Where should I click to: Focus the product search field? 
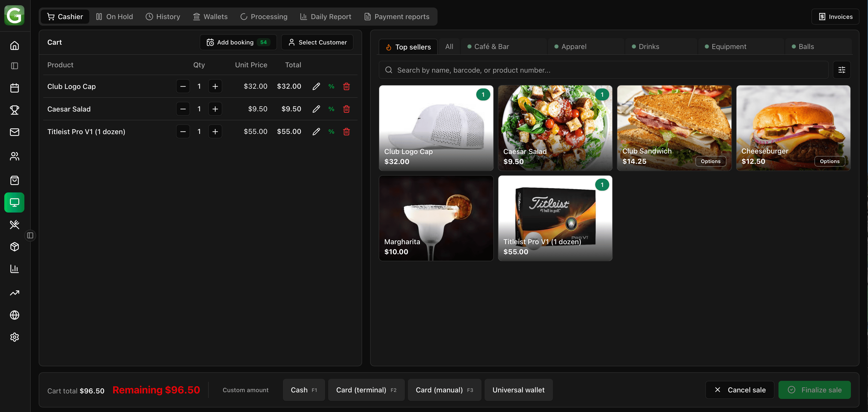click(603, 70)
